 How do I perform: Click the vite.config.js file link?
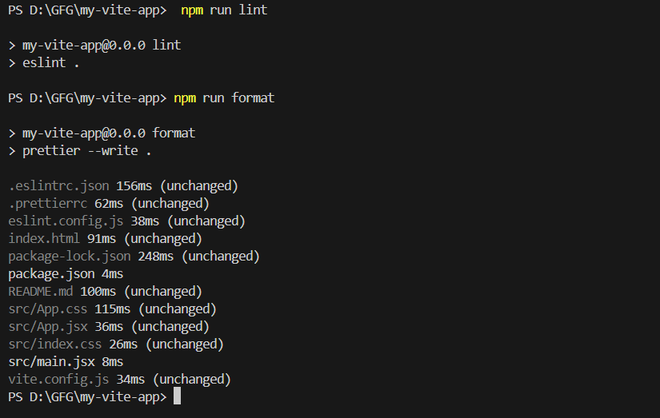coord(58,379)
